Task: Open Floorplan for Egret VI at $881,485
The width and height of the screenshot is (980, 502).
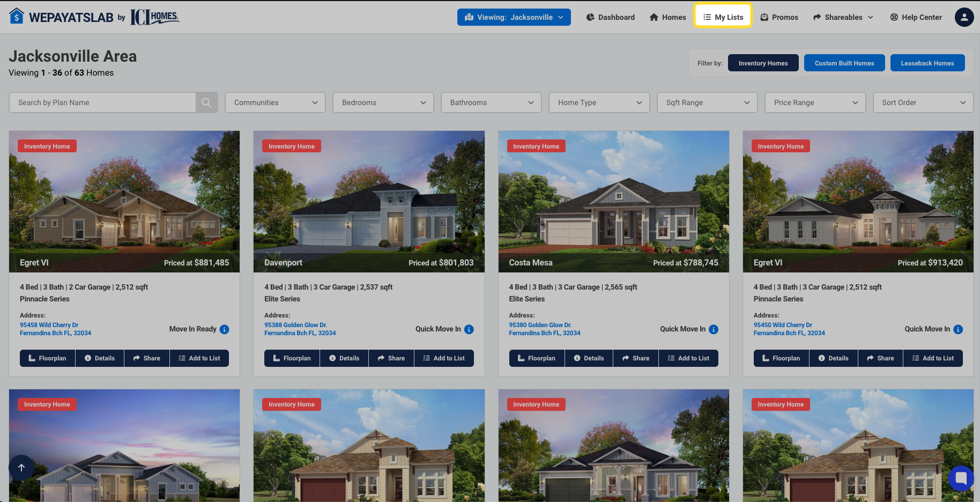Action: 48,358
